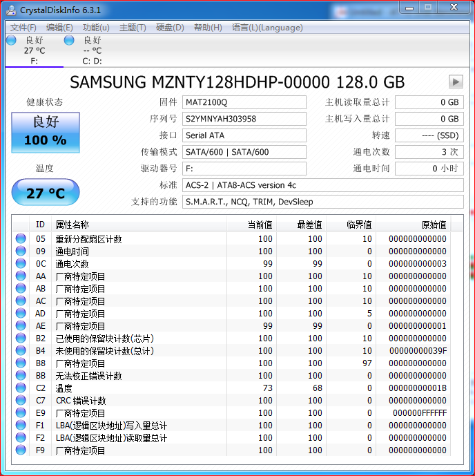The width and height of the screenshot is (475, 476).
Task: Click status orb of attribute B8
Action: [x=21, y=363]
